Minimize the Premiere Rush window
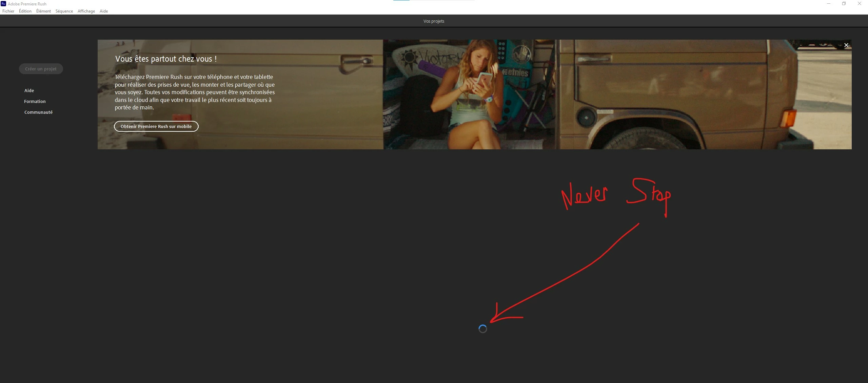Screen dimensions: 868x383 [x=828, y=4]
